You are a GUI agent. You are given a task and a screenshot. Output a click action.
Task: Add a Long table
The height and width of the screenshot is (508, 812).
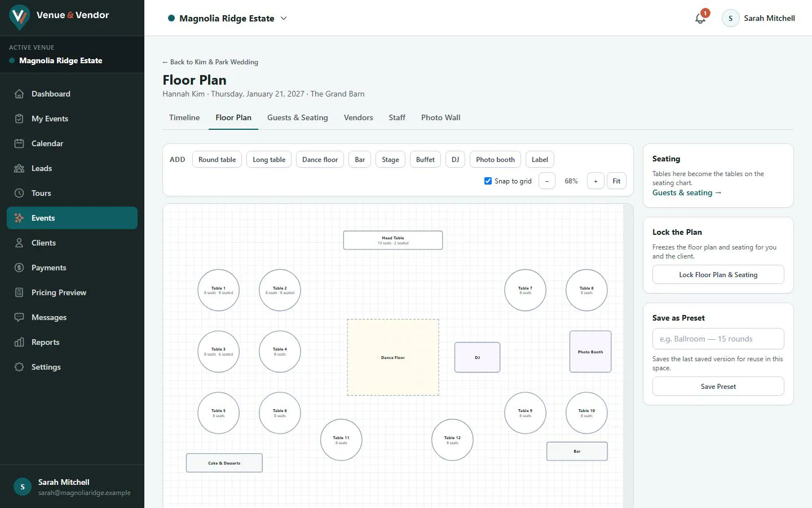point(269,160)
